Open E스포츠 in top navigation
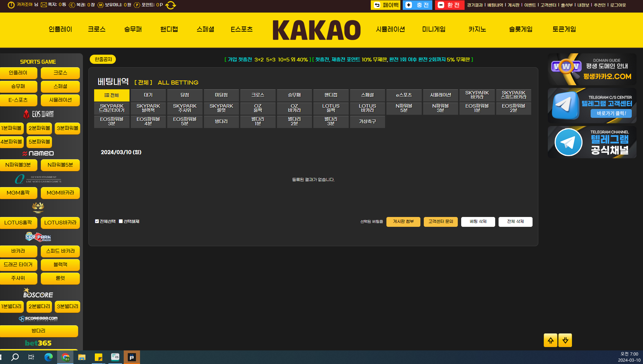 coord(242,30)
